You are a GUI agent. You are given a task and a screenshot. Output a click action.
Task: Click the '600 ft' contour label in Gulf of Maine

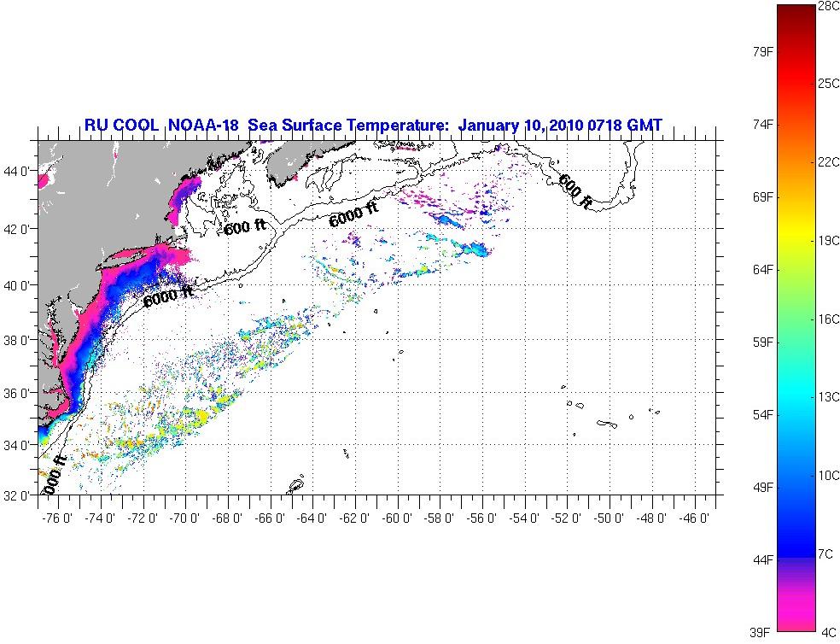pyautogui.click(x=244, y=227)
